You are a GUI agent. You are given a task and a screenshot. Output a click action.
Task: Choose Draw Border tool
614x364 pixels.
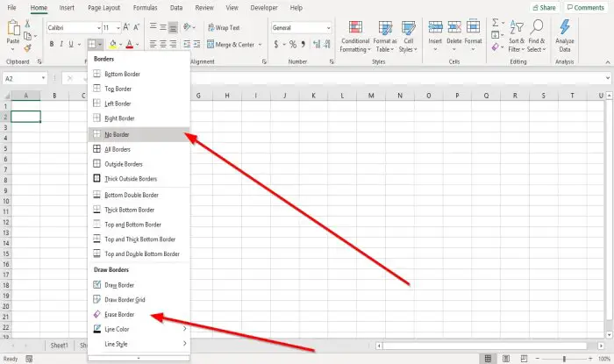(x=139, y=285)
